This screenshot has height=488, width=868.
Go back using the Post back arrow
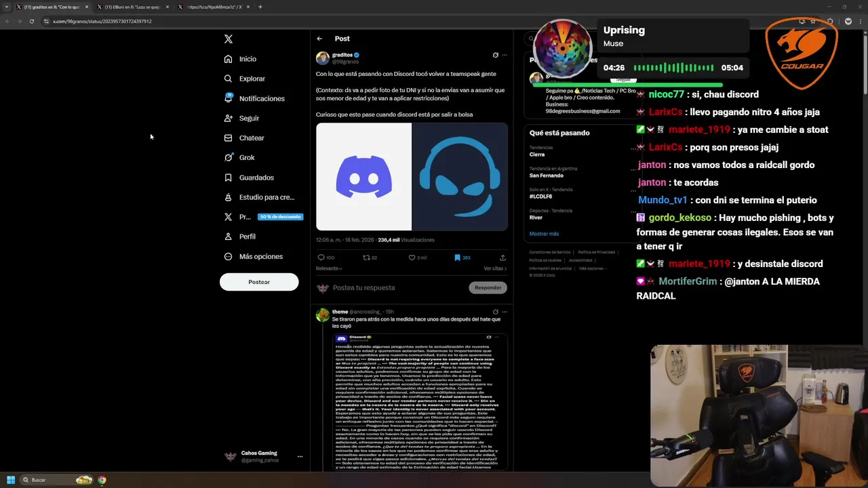[x=319, y=39]
